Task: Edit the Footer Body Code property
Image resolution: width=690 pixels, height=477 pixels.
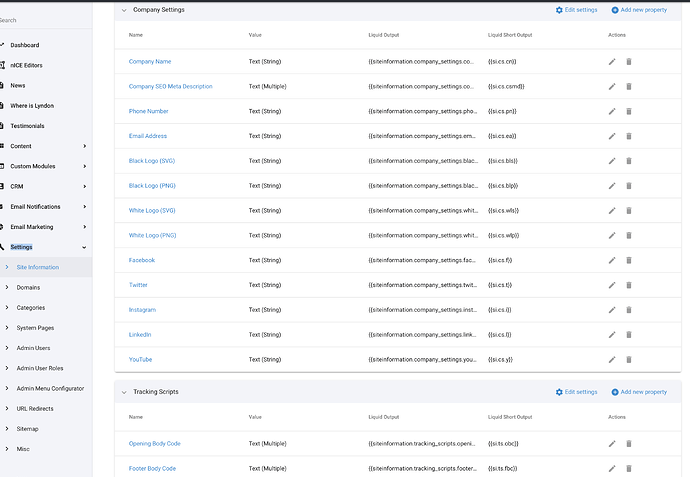Action: [612, 469]
